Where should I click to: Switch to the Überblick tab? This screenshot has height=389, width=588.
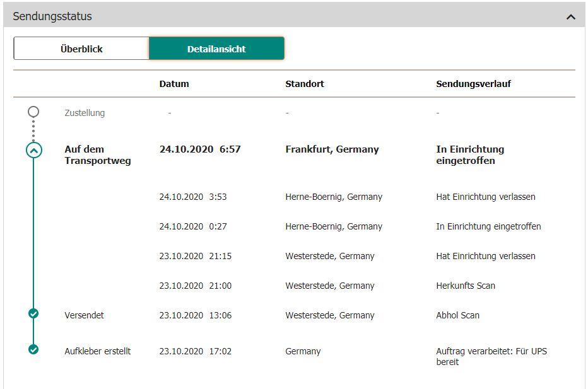click(81, 49)
